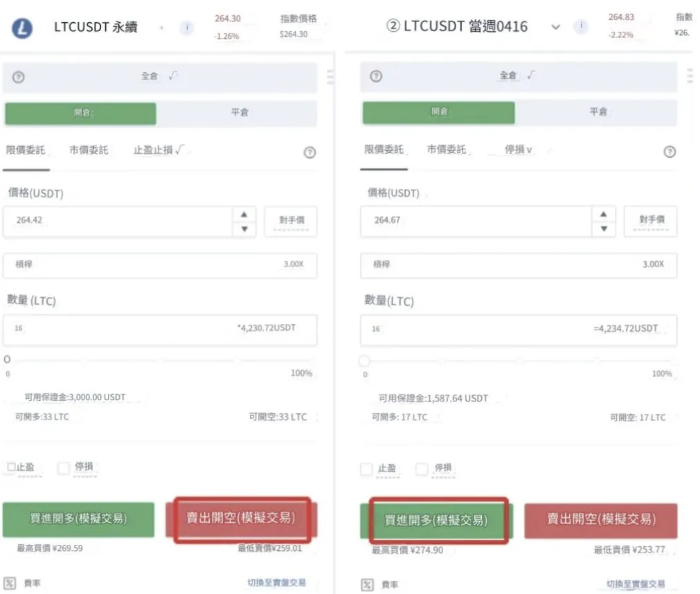Switch to 市價委託 tab in left panel

pyautogui.click(x=89, y=150)
